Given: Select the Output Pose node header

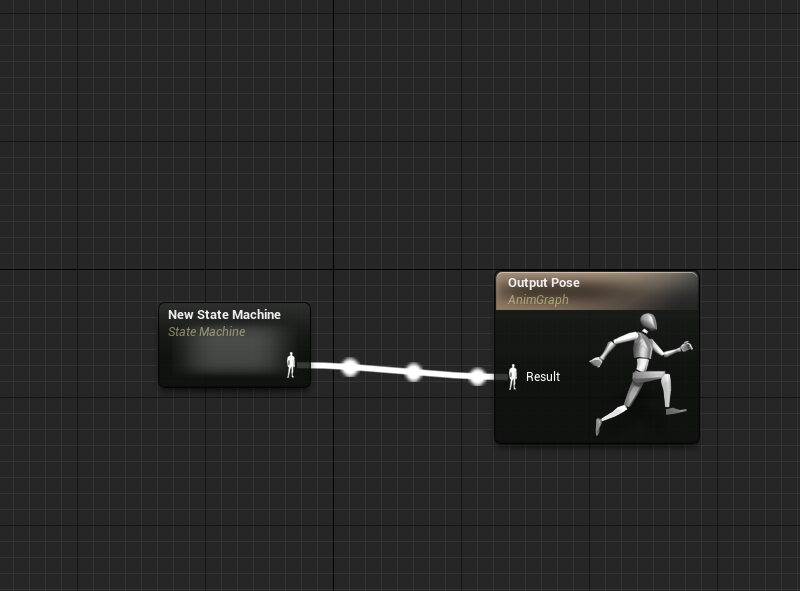Looking at the screenshot, I should (596, 291).
